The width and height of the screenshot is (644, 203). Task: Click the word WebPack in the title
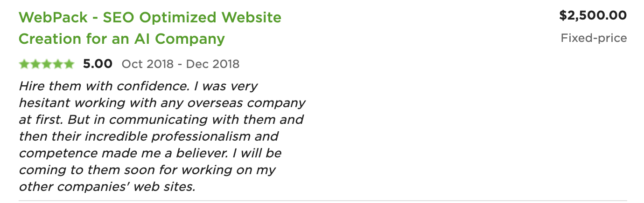(x=55, y=18)
